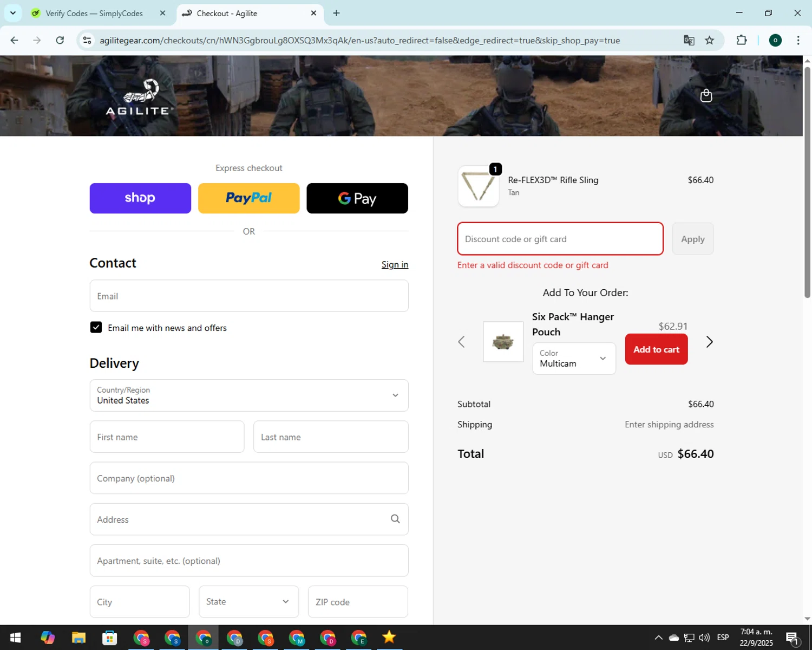Click the OneDrive cloud tray icon
Image resolution: width=812 pixels, height=650 pixels.
coord(674,638)
